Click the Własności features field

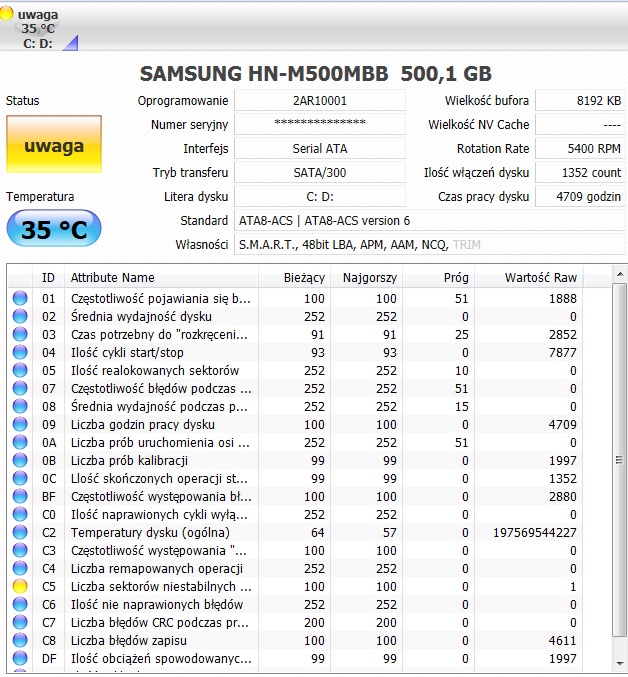(x=430, y=245)
